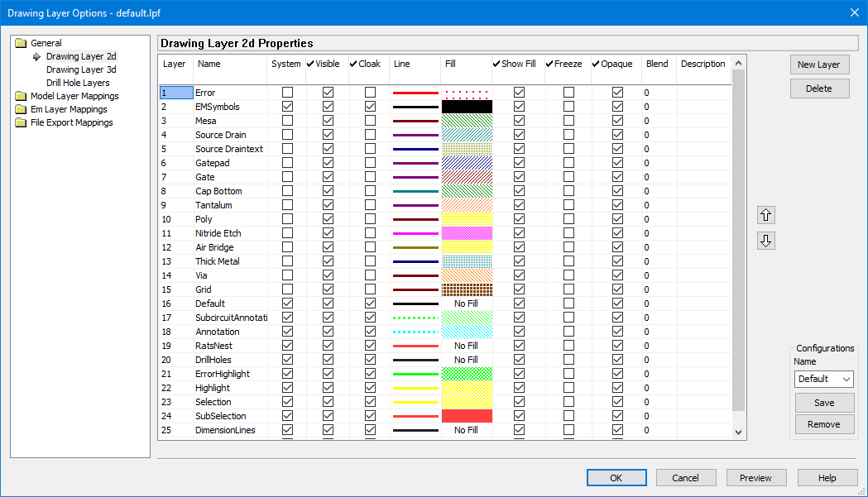Click the Em Layer Mappings folder icon
Image resolution: width=868 pixels, height=497 pixels.
pyautogui.click(x=21, y=109)
